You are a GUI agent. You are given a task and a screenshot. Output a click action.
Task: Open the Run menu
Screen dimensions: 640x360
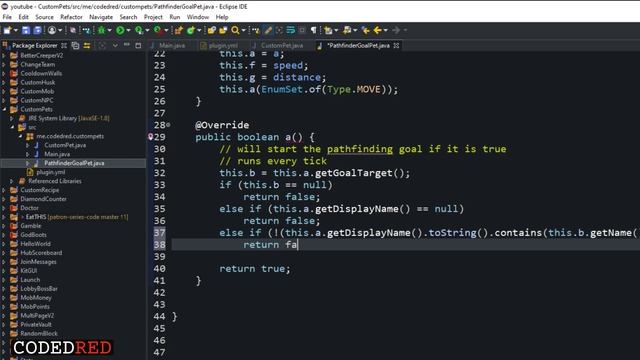pyautogui.click(x=175, y=17)
